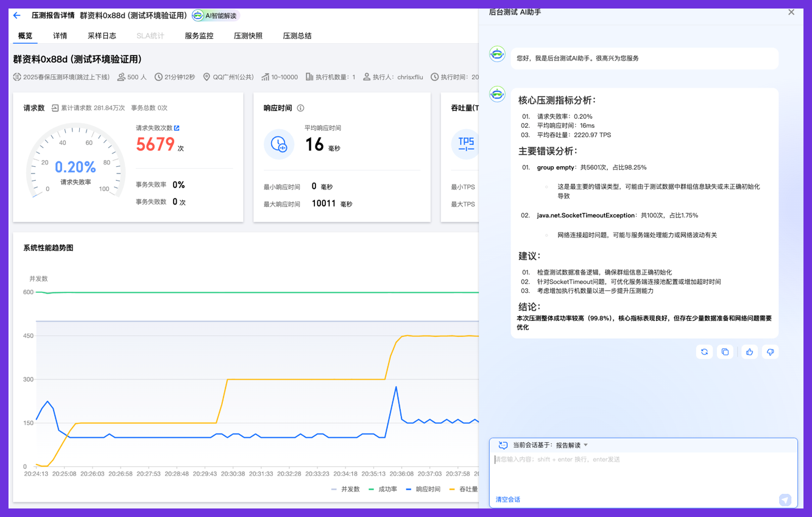Viewport: 812px width, 517px height.
Task: Click the info icon next to 响应时间
Action: (300, 108)
